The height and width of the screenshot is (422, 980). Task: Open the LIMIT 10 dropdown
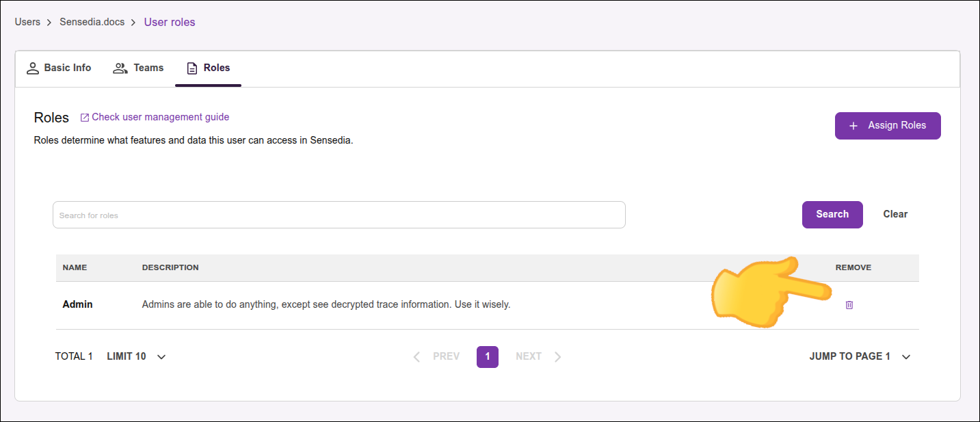137,356
